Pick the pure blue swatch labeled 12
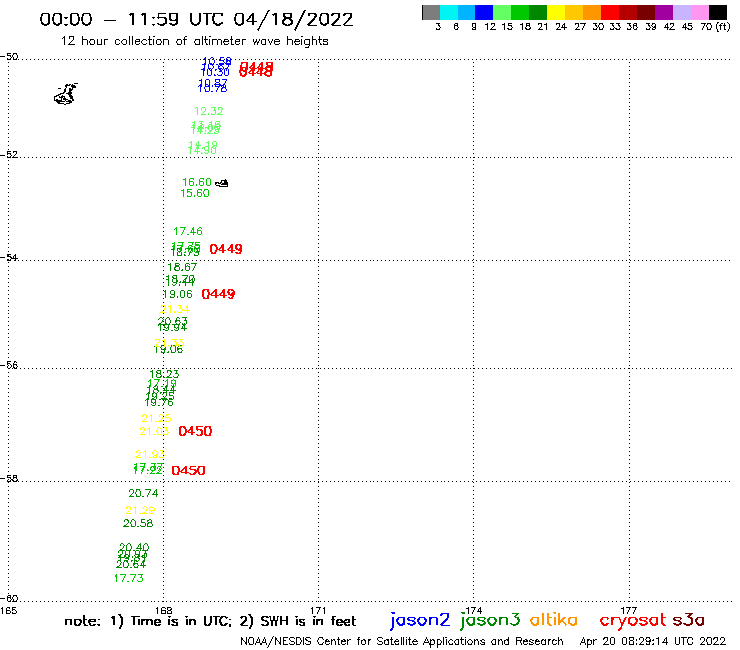This screenshot has height=650, width=740. [x=484, y=12]
